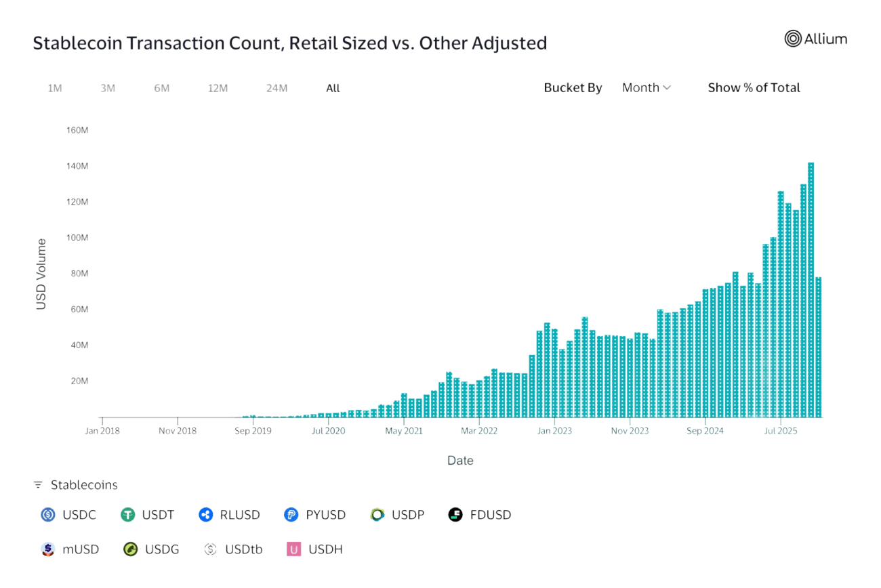Click the USDC coin icon
Viewport: 881px width, 588px height.
coord(48,515)
